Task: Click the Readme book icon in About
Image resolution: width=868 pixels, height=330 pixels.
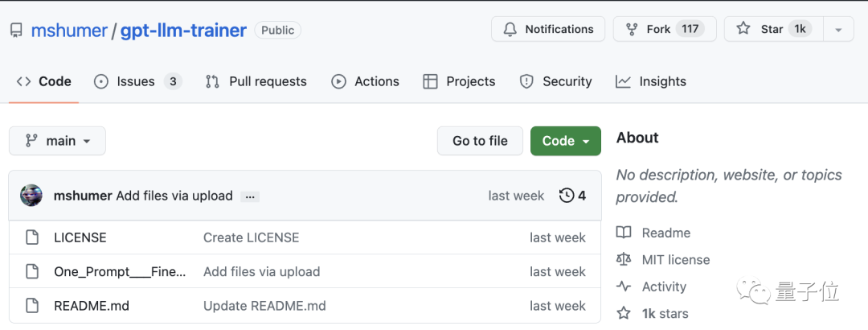Action: click(624, 233)
